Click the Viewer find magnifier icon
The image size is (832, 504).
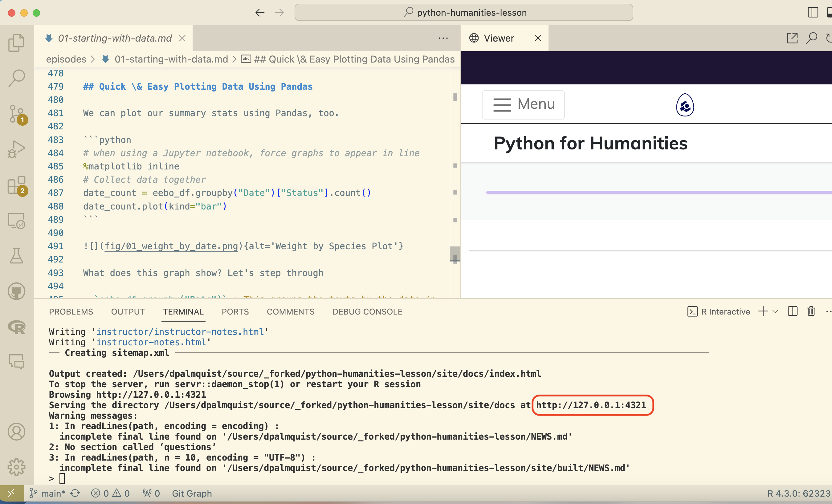(x=811, y=38)
